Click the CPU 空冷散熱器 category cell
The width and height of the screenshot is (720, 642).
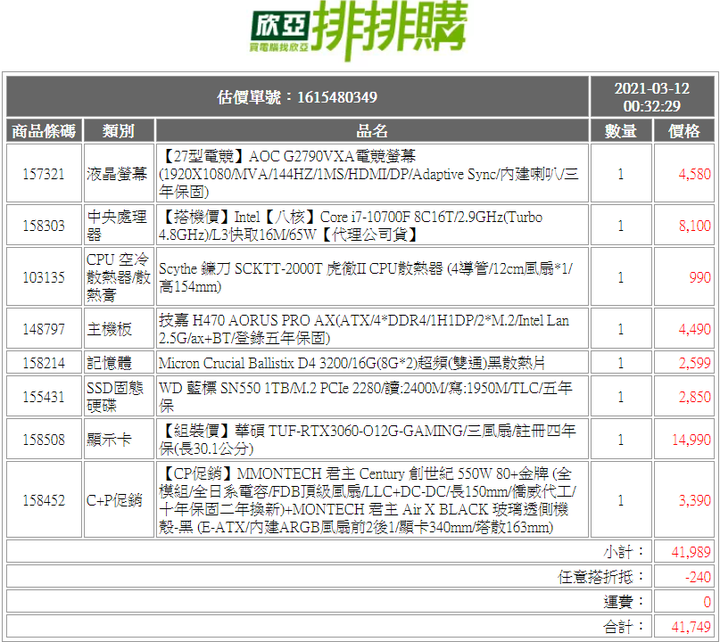pos(118,277)
